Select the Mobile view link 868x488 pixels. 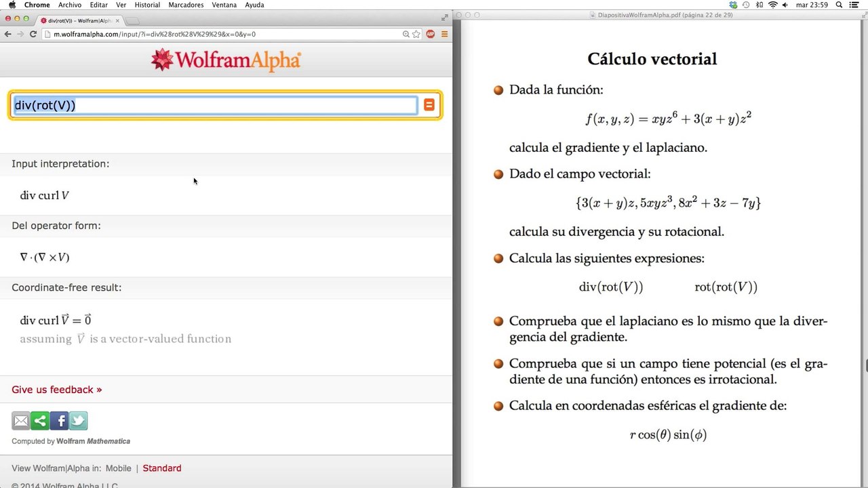click(119, 468)
